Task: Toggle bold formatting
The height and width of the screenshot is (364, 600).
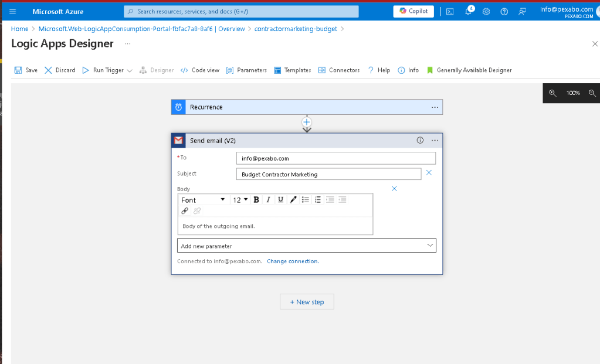Action: [x=256, y=200]
